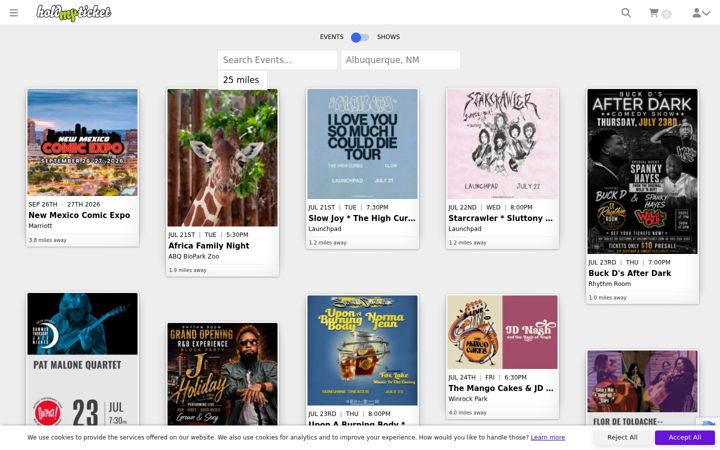Open the Africa Family Night giraffe image
This screenshot has height=450, width=720.
coord(223,158)
